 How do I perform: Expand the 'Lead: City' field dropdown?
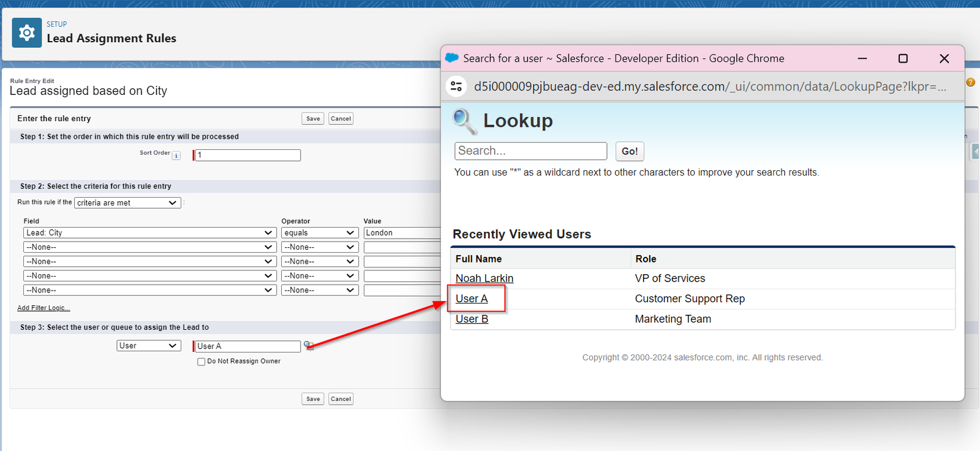(149, 233)
